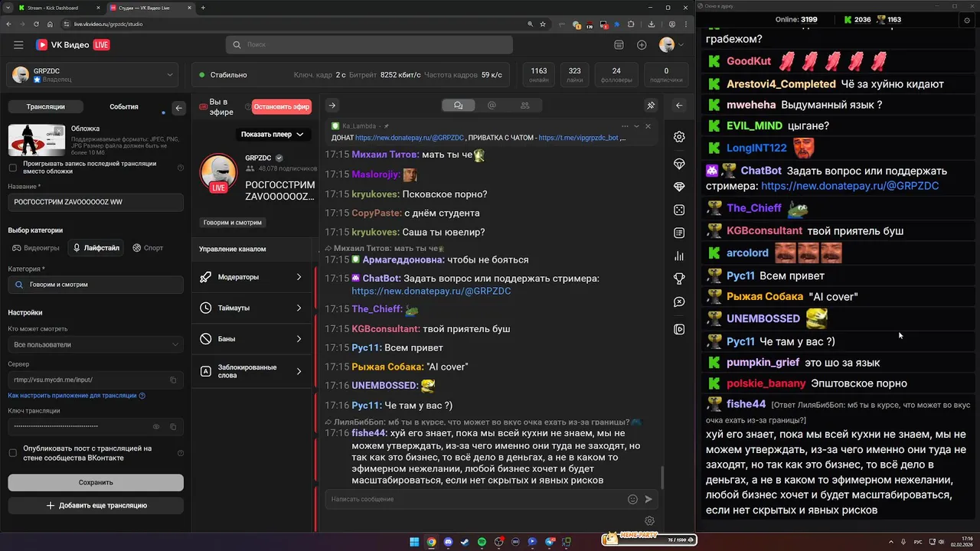Click the play-clip icon in right sidebar

(679, 329)
